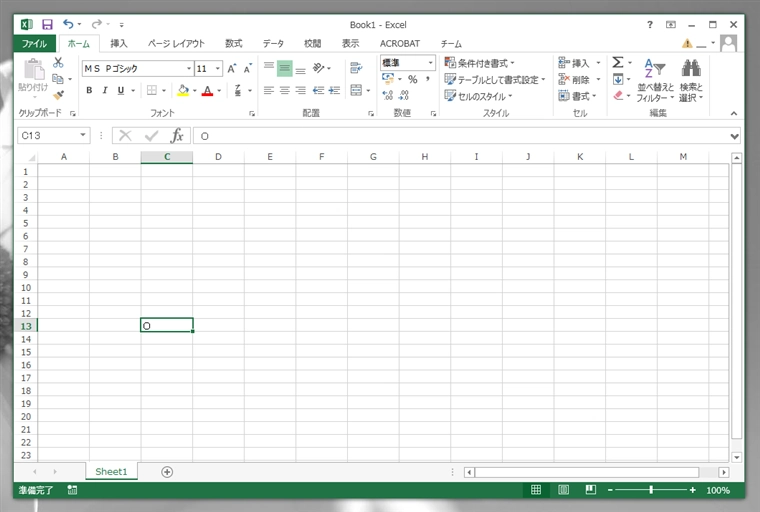The height and width of the screenshot is (512, 760).
Task: Switch to Page Layout view in the status bar
Action: click(563, 490)
